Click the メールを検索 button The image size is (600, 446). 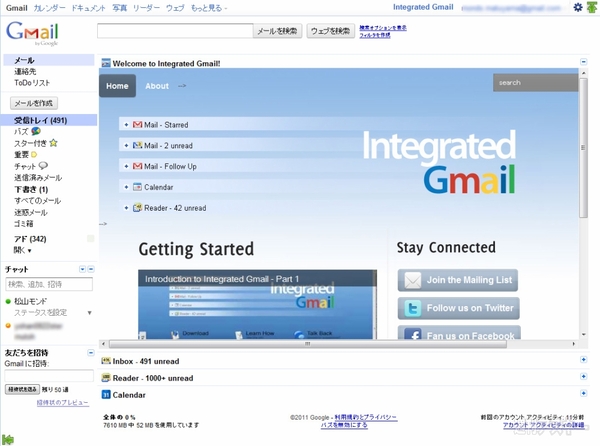(277, 31)
